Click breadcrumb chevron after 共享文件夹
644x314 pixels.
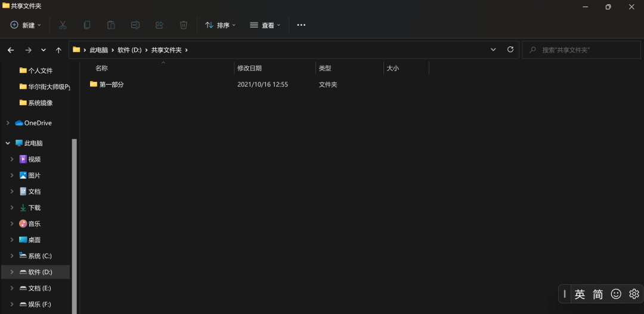point(187,50)
